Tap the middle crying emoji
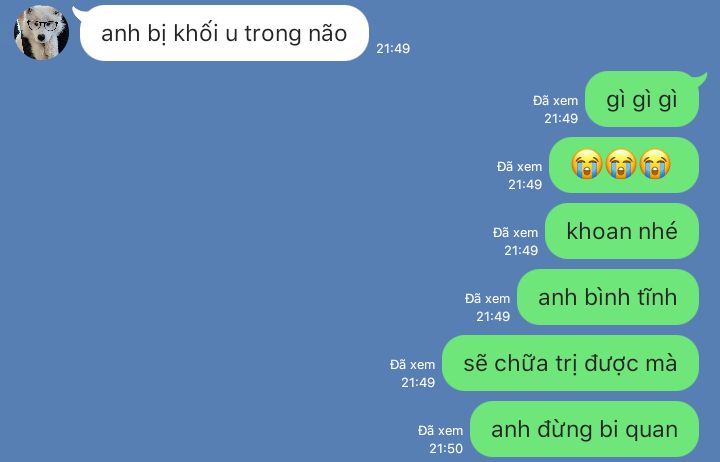This screenshot has height=462, width=720. coord(621,164)
